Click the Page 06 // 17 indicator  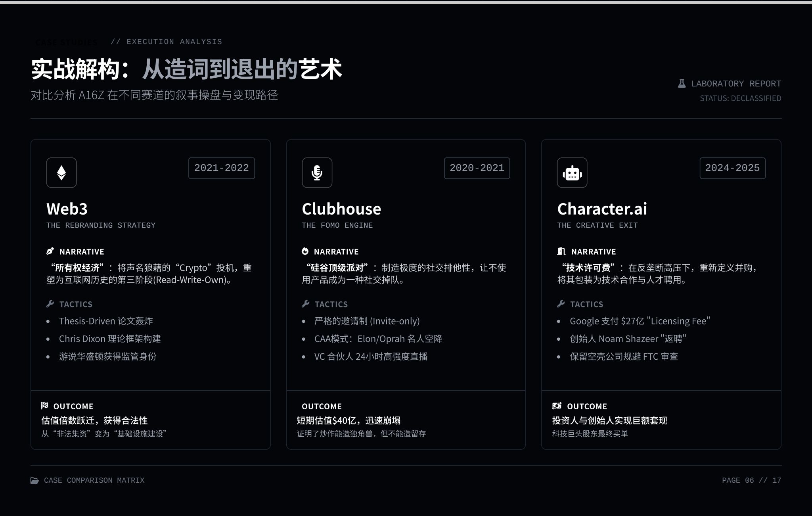(751, 480)
